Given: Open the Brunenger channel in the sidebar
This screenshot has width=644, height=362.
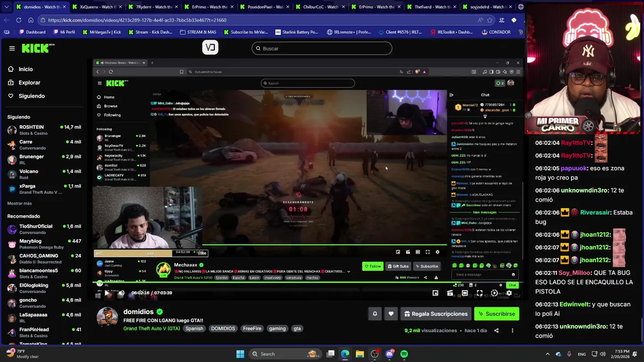Looking at the screenshot, I should (44, 159).
